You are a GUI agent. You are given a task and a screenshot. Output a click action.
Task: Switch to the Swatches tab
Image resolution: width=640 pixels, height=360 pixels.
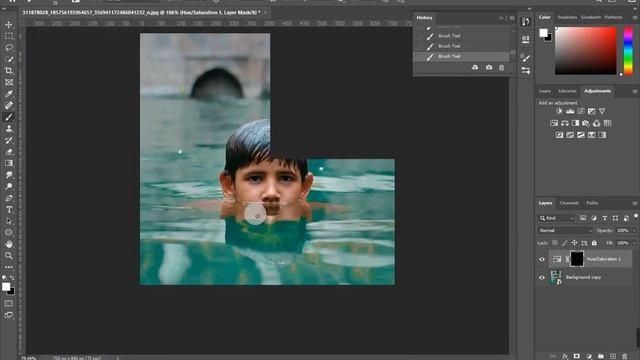567,17
